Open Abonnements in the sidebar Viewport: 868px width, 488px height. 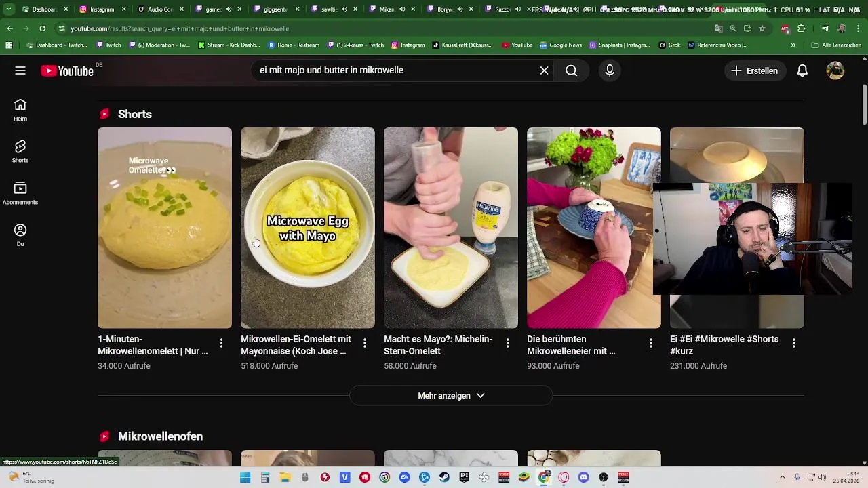coord(20,193)
